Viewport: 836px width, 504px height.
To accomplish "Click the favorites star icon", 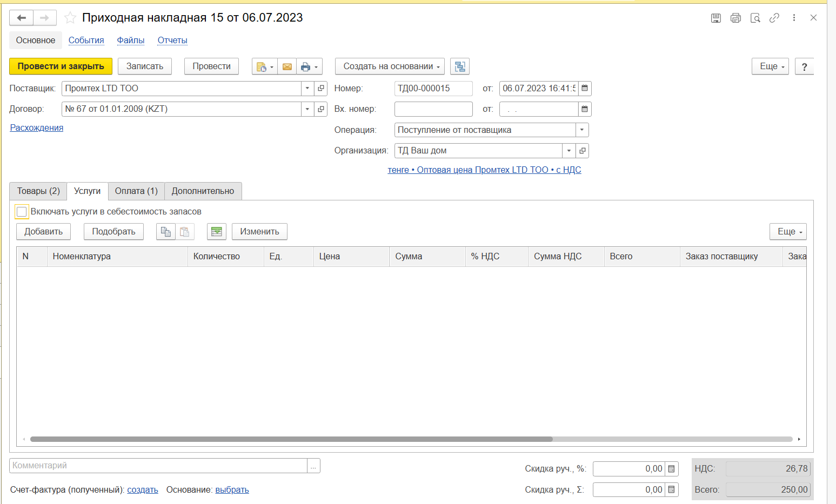I will click(x=70, y=18).
